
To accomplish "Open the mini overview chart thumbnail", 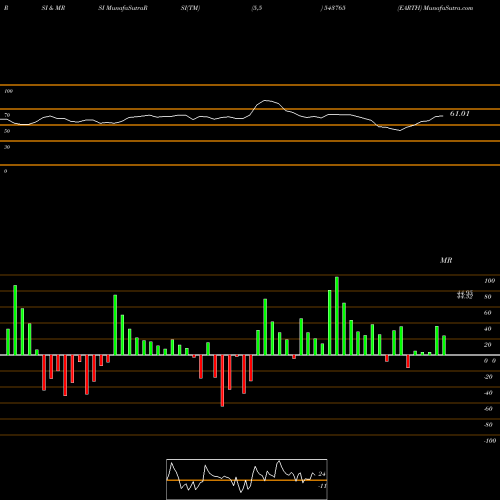I will (247, 479).
